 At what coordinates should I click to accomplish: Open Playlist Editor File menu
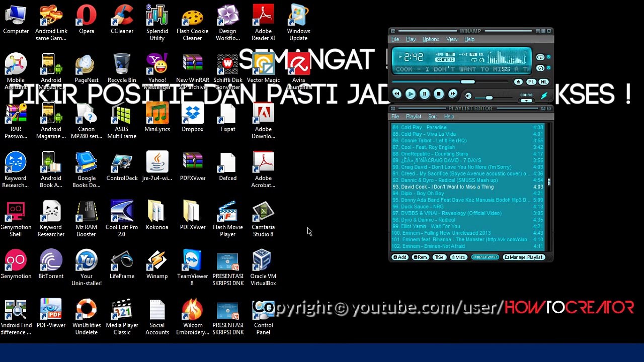(395, 117)
